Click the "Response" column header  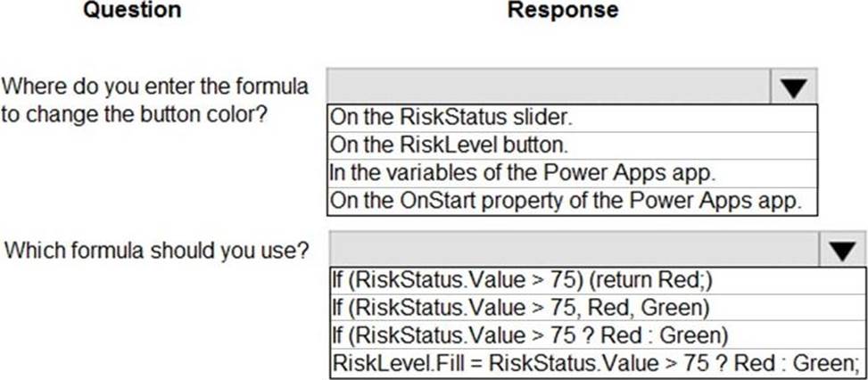point(563,11)
